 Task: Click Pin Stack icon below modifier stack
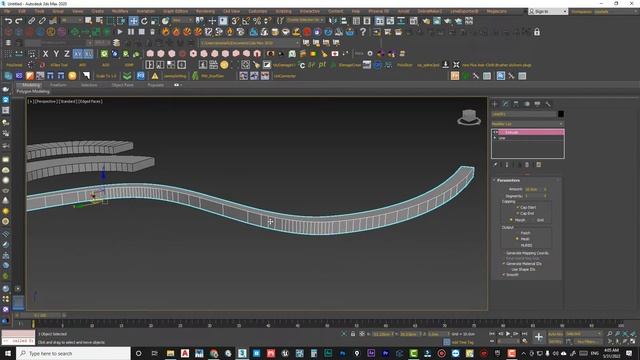(x=496, y=165)
